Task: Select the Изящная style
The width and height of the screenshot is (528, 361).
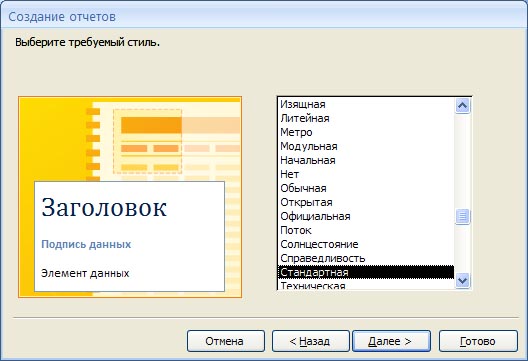Action: point(366,104)
